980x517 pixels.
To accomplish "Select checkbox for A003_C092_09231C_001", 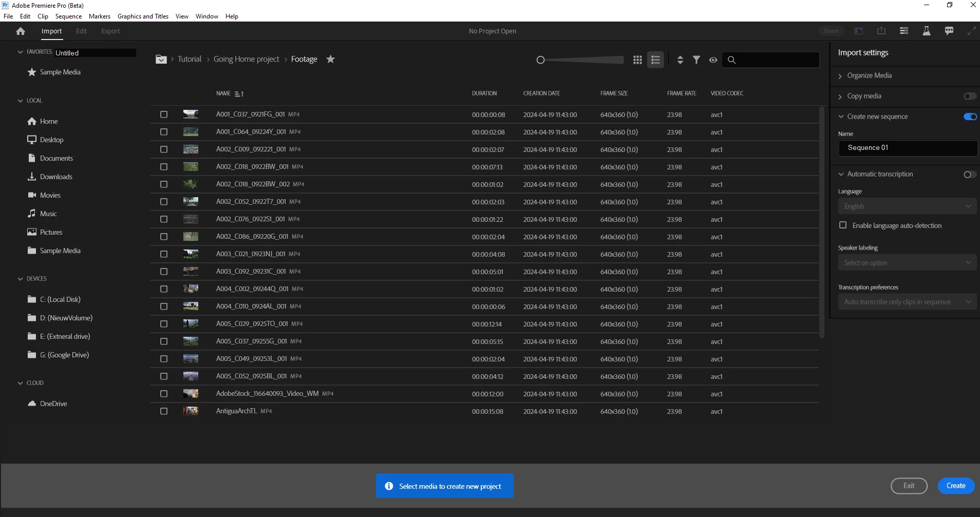I will click(164, 272).
